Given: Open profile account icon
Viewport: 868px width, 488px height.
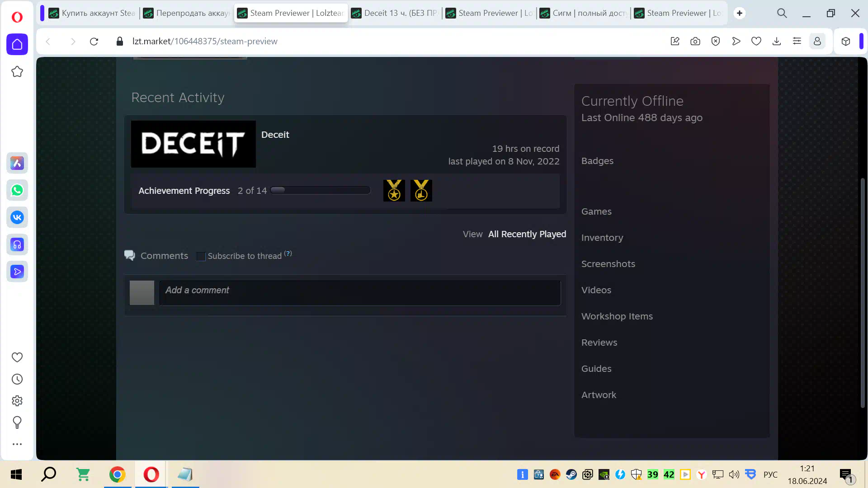Looking at the screenshot, I should [817, 42].
